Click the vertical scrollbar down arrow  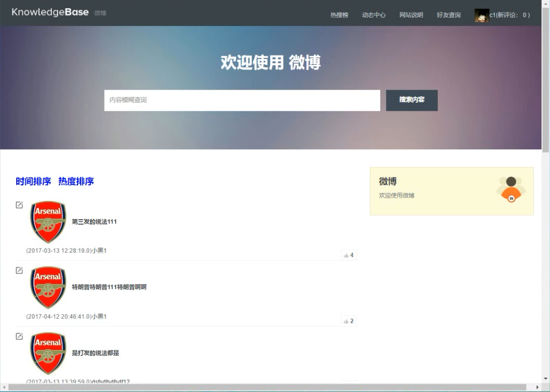(x=545, y=379)
